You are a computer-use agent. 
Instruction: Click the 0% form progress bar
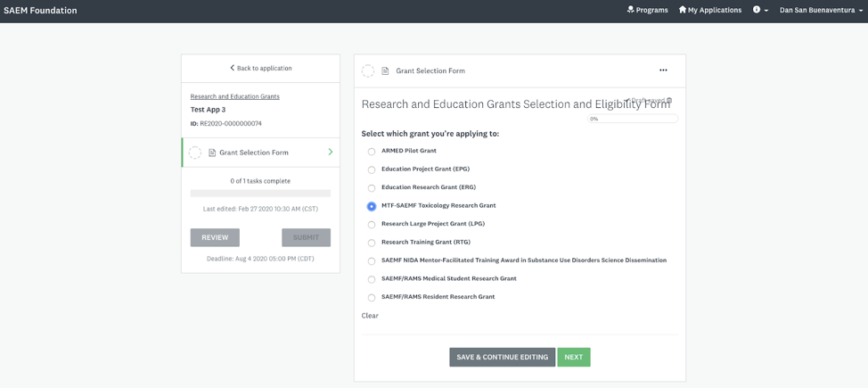click(632, 119)
